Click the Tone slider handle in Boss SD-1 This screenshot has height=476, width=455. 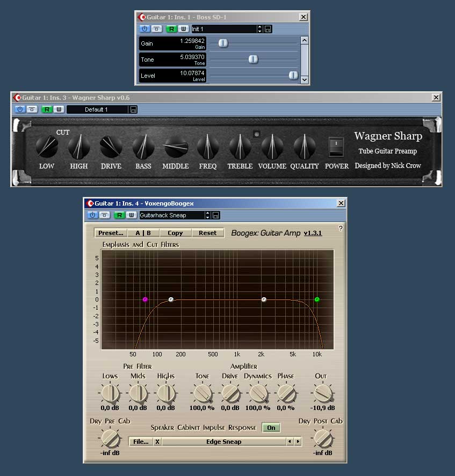(x=253, y=60)
